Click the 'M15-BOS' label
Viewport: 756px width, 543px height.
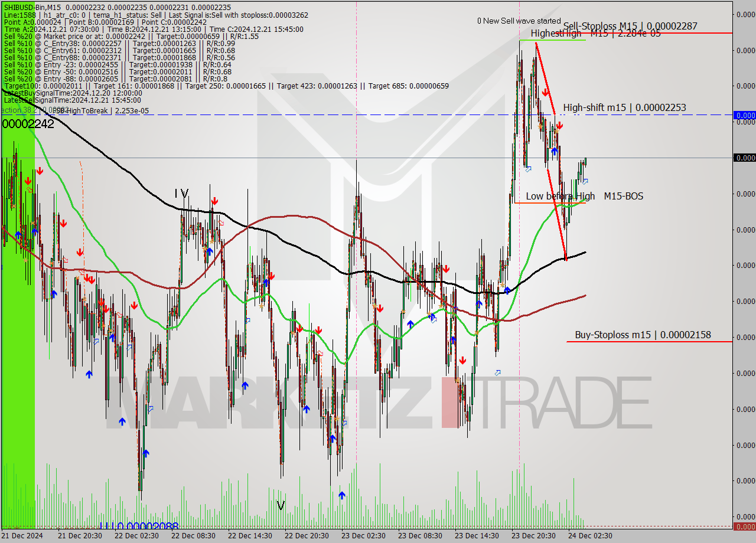(x=624, y=196)
